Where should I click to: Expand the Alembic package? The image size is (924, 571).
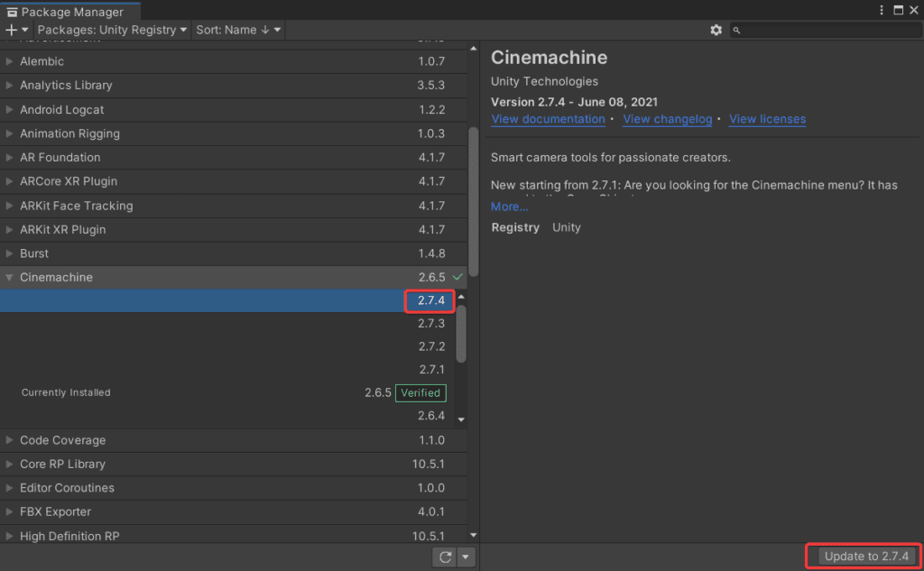pyautogui.click(x=9, y=61)
